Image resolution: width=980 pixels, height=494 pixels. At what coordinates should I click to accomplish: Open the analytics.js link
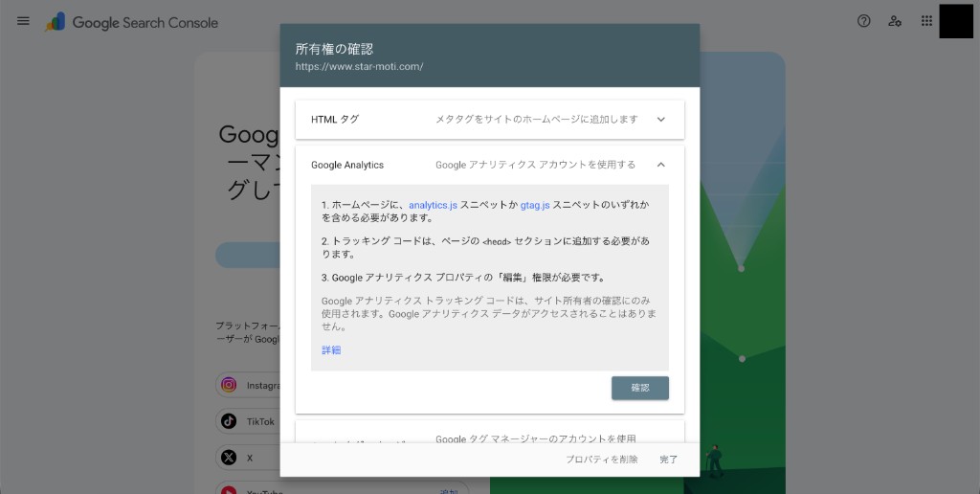tap(434, 205)
